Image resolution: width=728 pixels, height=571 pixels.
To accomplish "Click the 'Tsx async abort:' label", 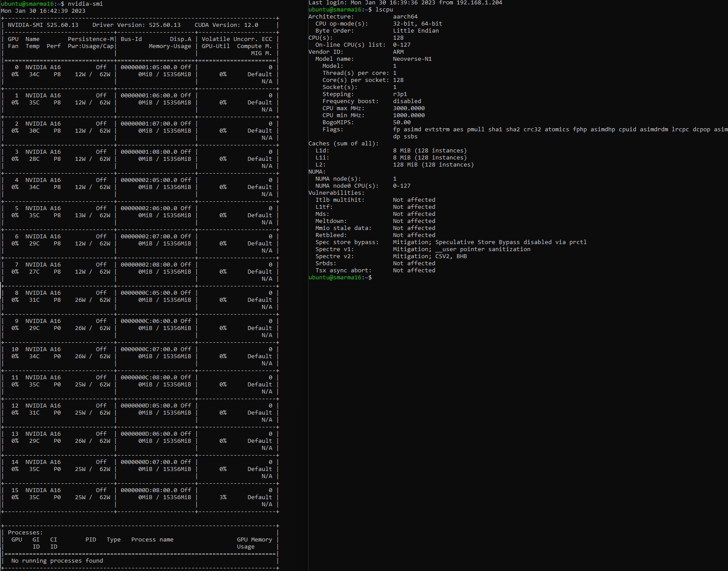I will [x=344, y=270].
